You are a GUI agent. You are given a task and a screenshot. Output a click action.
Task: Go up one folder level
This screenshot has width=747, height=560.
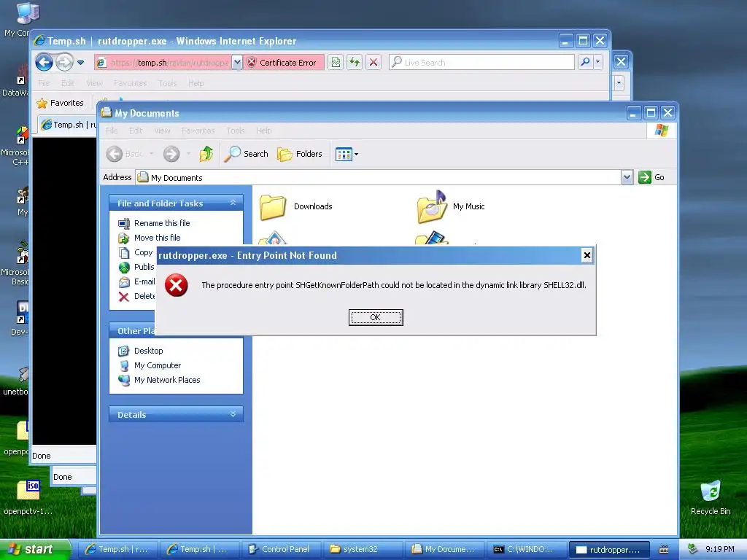coord(206,154)
